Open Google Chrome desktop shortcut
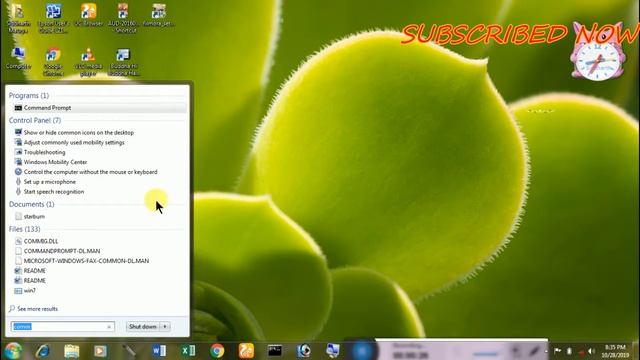The height and width of the screenshot is (360, 640). click(x=53, y=62)
